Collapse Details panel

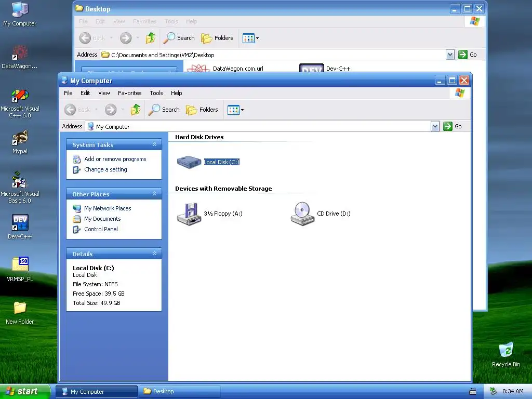coord(154,254)
